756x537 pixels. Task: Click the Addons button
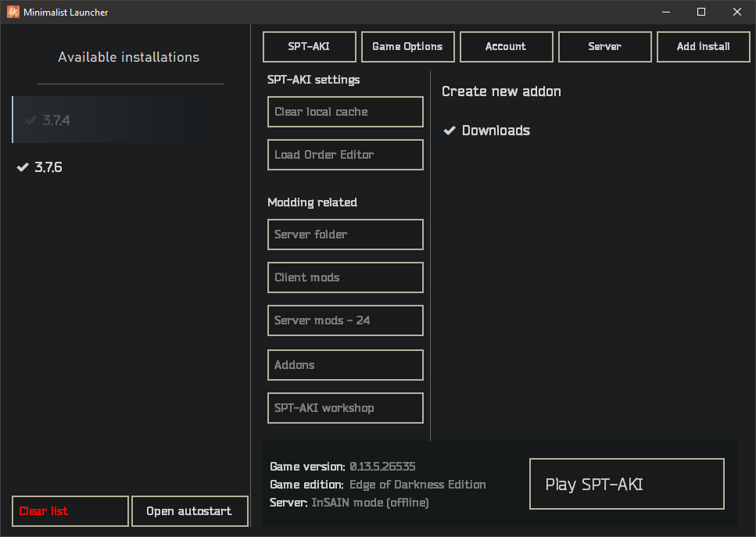(x=345, y=365)
